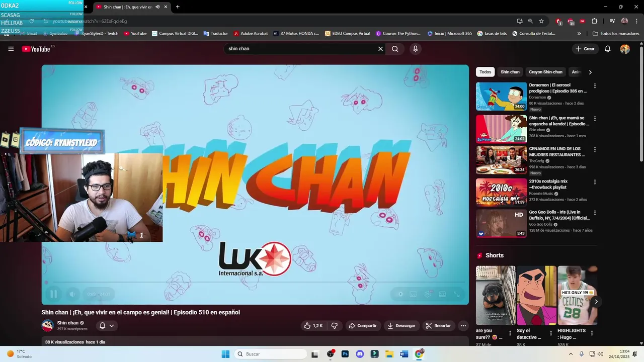The height and width of the screenshot is (362, 644).
Task: Like the video with thumbs up
Action: click(313, 326)
